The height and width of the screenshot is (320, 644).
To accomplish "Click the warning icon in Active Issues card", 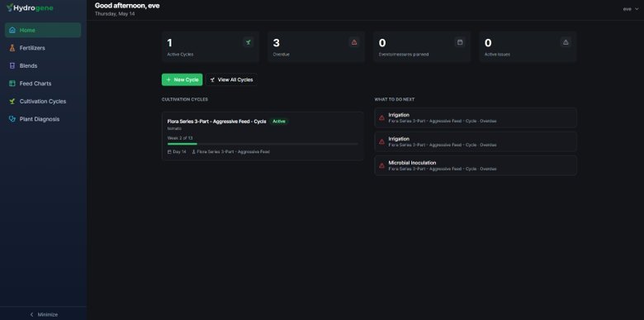I will pos(566,42).
